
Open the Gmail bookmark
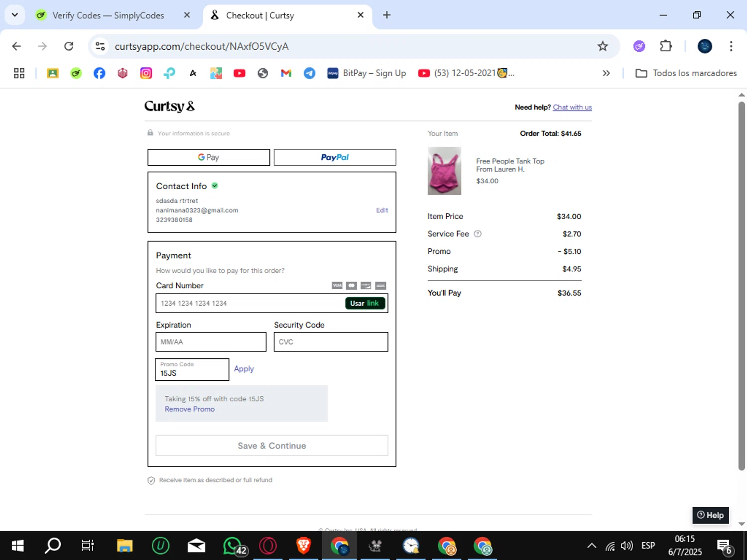[286, 73]
